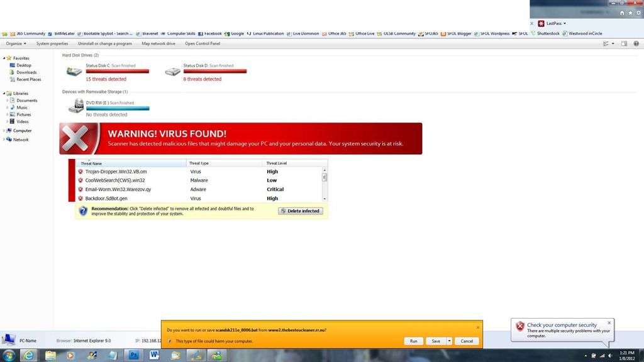Image resolution: width=644 pixels, height=362 pixels.
Task: Select the Pictures library
Action: point(20,114)
